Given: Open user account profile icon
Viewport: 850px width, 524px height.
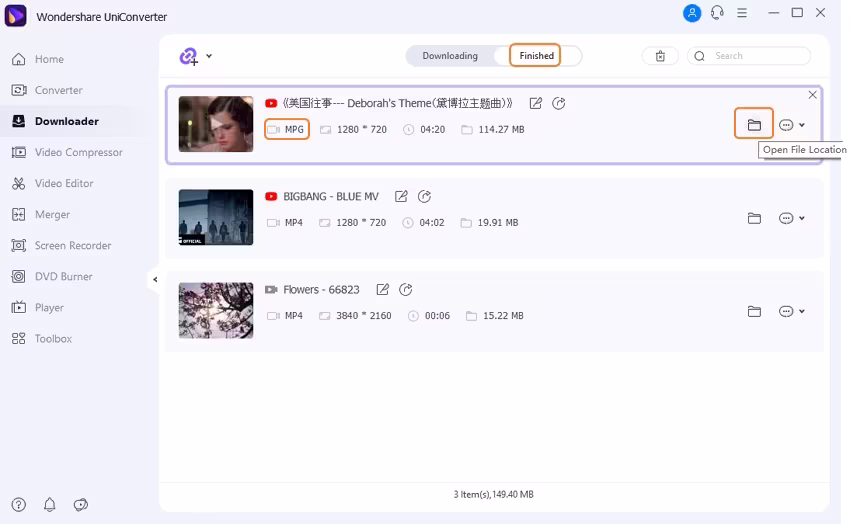Looking at the screenshot, I should [x=692, y=12].
